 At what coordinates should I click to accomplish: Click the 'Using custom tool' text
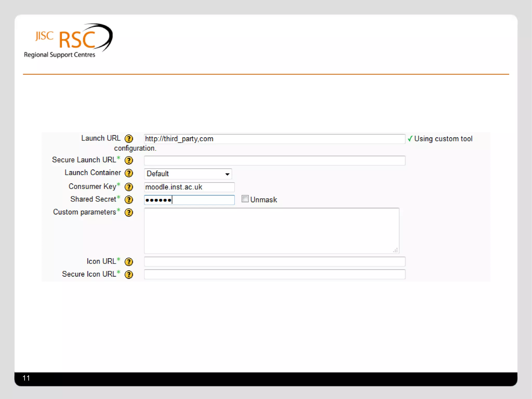click(x=443, y=139)
